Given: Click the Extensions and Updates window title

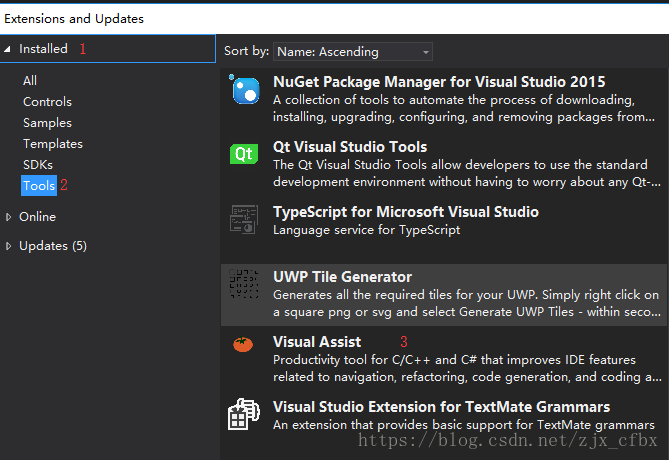Looking at the screenshot, I should [74, 19].
